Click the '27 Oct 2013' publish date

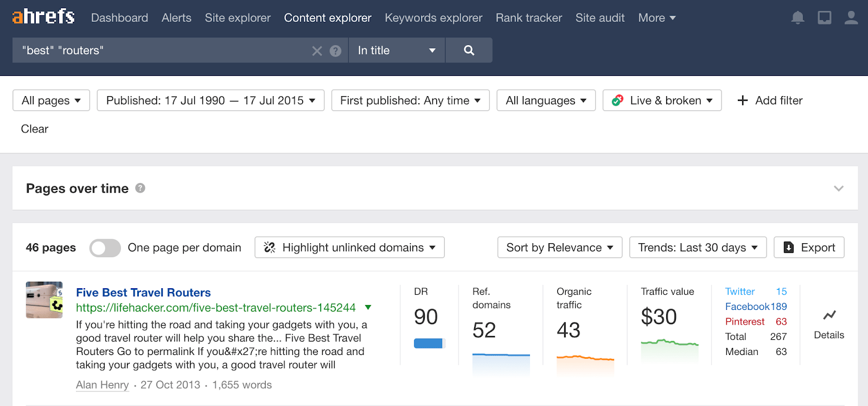[170, 385]
